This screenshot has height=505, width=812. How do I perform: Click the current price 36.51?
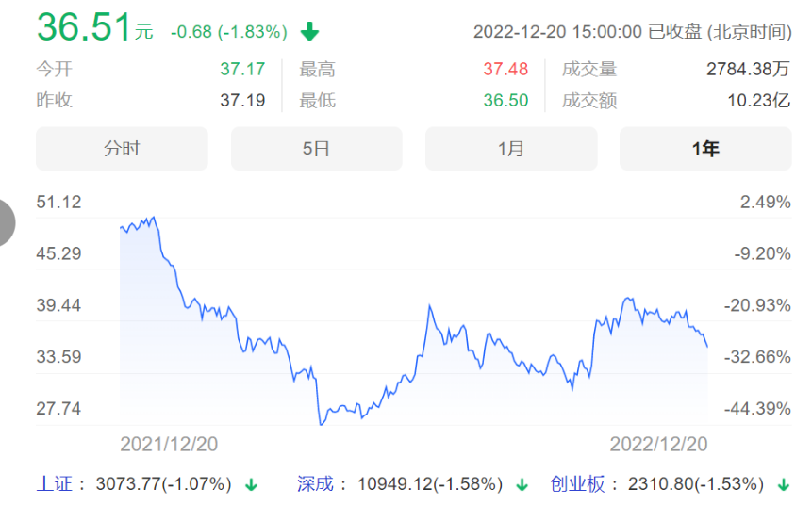click(84, 27)
